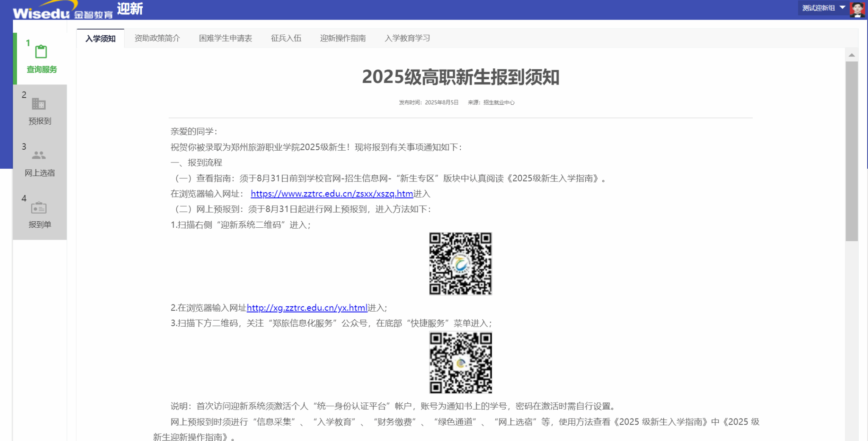Click the vertical scrollbar thumb
868x441 pixels.
coord(851,151)
